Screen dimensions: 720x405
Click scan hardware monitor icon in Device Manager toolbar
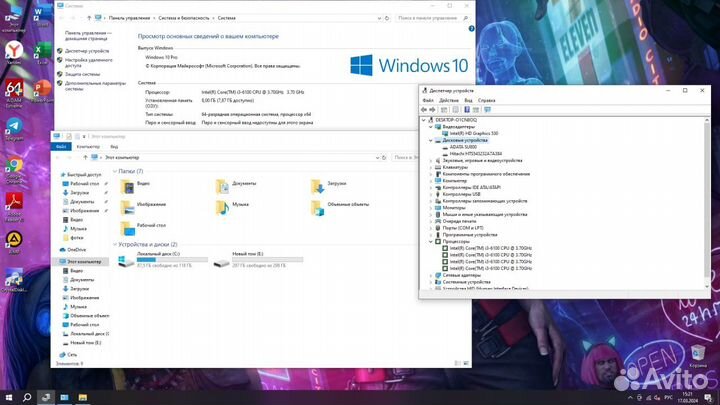[487, 110]
